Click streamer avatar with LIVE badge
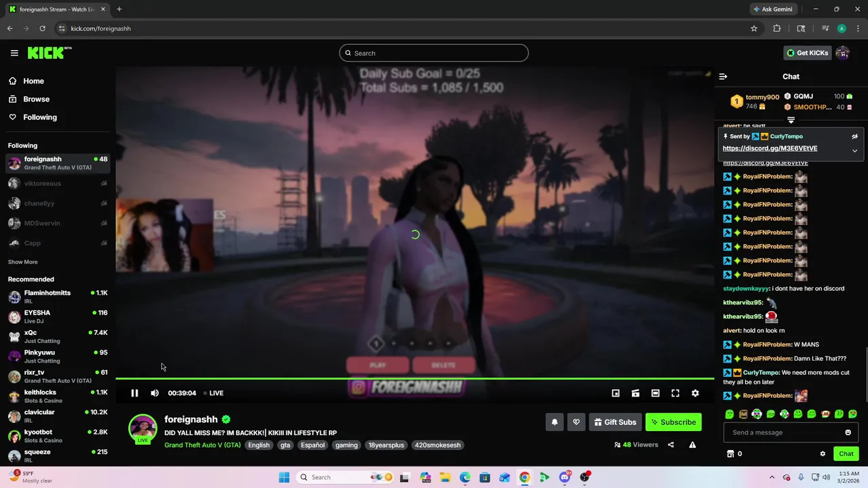Viewport: 868px width, 488px height. pos(143,429)
